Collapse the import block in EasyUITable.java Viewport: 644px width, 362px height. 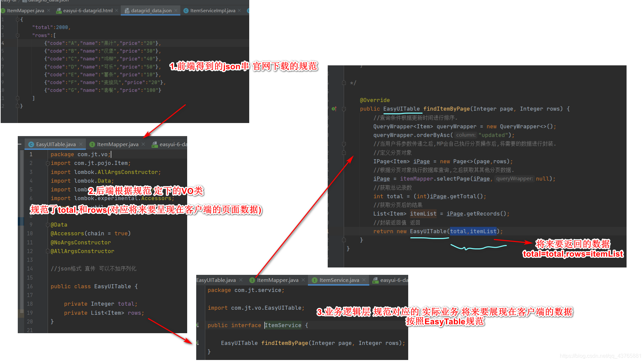tap(48, 163)
